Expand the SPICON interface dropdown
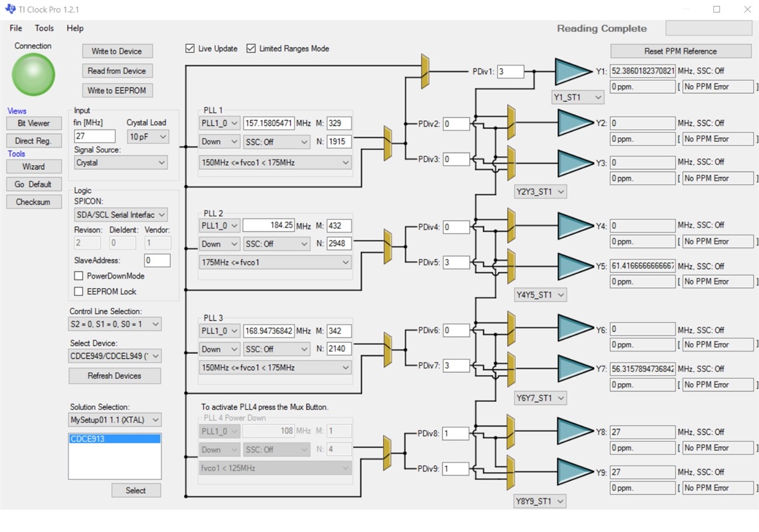Image resolution: width=759 pixels, height=532 pixels. [121, 215]
